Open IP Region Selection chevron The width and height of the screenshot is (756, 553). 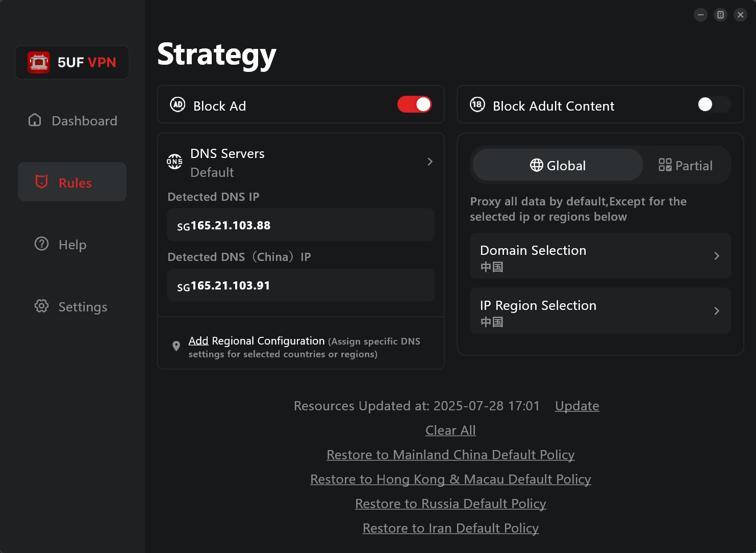[717, 311]
